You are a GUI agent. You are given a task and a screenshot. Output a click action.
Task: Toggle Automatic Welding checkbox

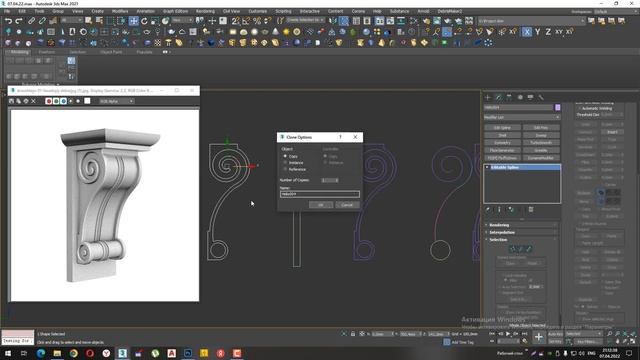click(579, 109)
